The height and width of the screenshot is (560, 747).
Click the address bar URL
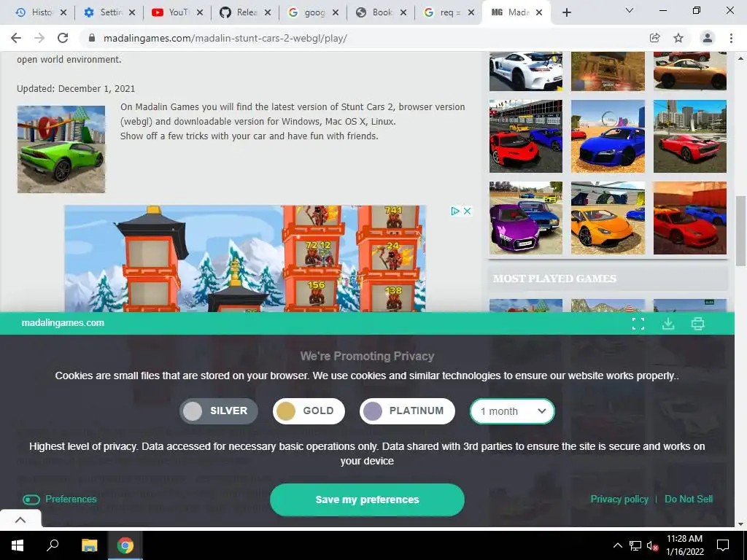(x=225, y=38)
